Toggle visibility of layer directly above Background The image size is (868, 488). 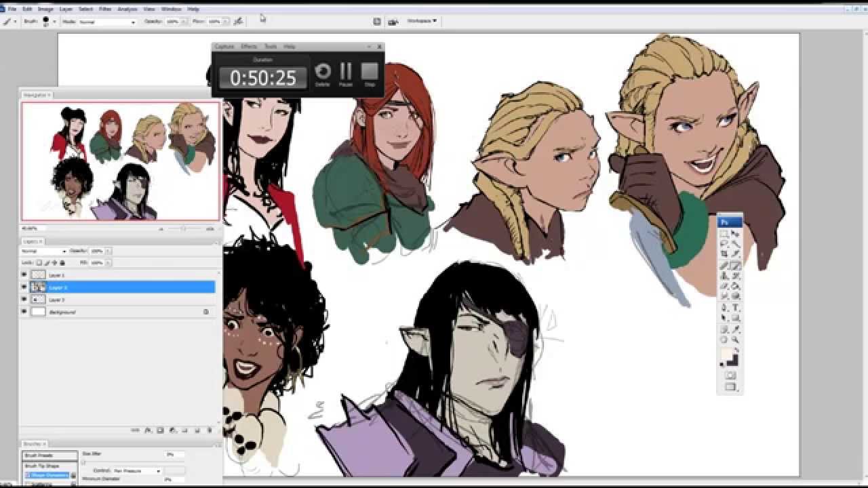point(24,300)
